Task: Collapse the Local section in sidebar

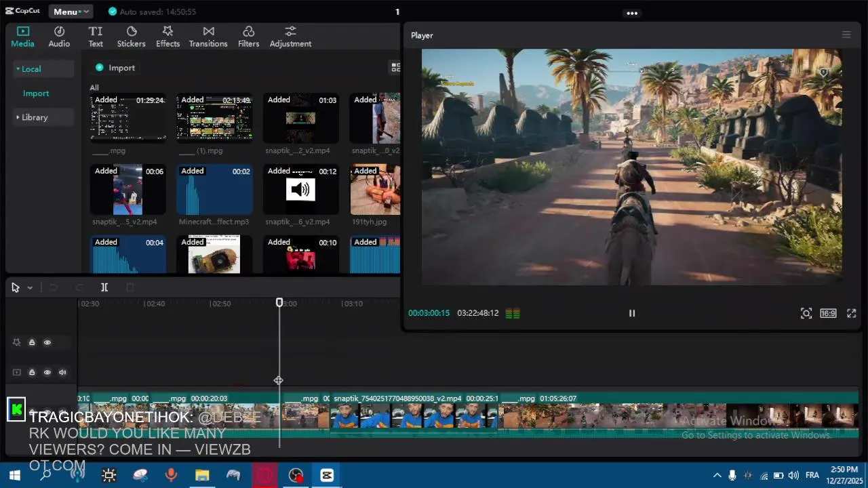Action: (x=43, y=68)
